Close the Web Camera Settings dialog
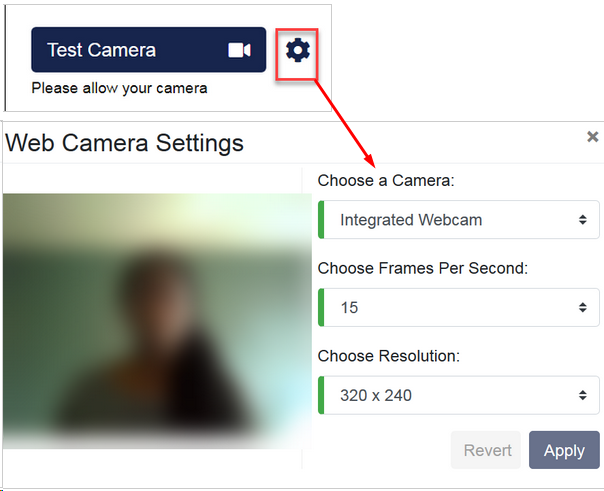This screenshot has width=604, height=491. point(592,137)
